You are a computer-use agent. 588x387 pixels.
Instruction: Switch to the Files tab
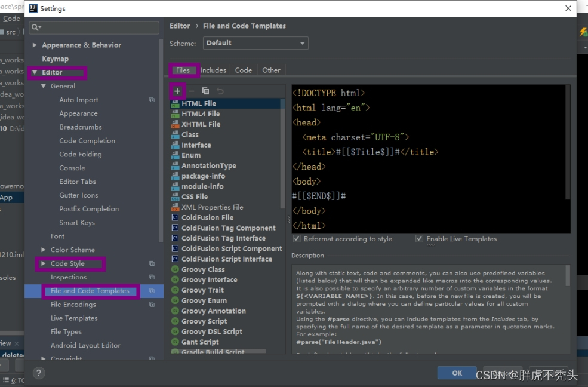(x=183, y=70)
